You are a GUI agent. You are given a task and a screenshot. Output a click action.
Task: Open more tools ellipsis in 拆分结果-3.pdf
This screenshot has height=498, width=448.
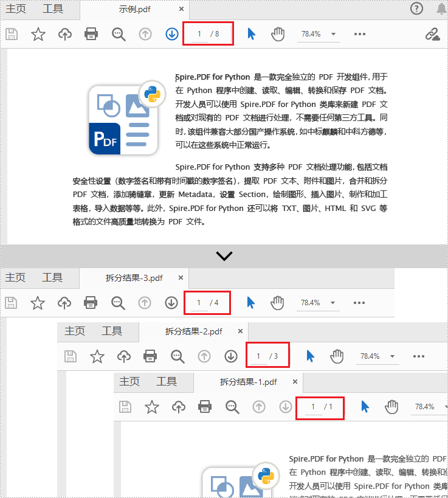[359, 303]
